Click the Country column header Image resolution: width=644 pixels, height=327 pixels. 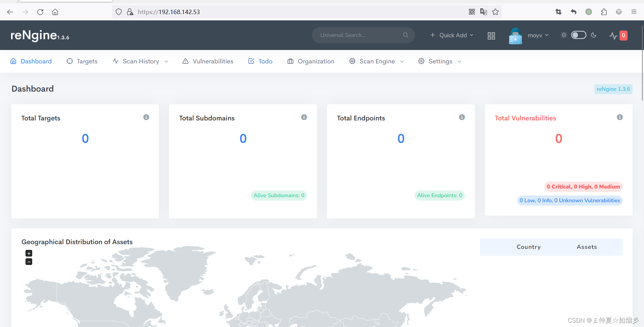[529, 247]
